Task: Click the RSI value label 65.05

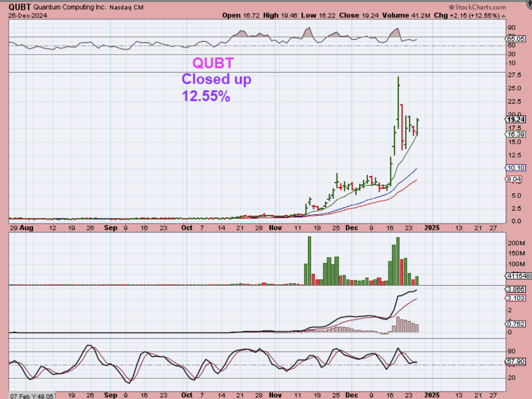Action: 516,38
